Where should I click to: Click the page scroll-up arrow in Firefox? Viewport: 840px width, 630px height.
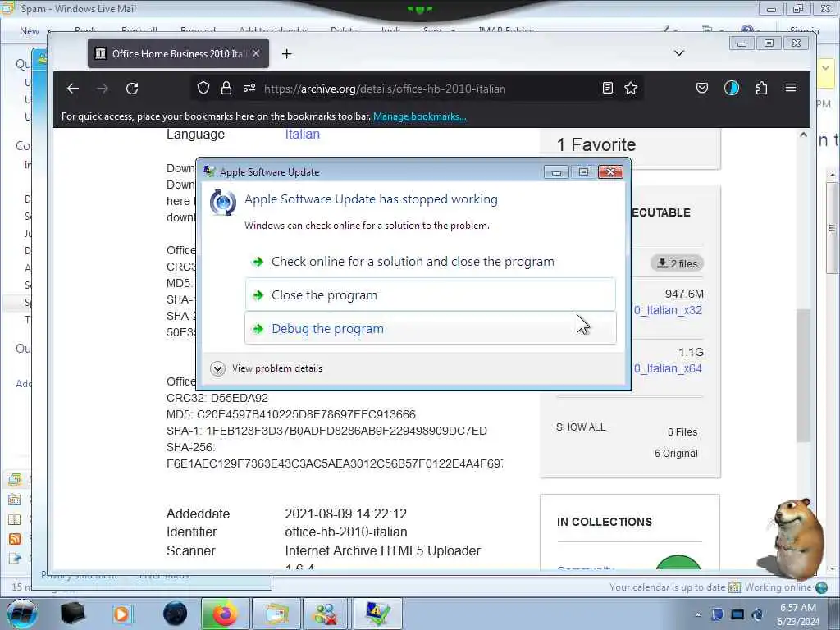[803, 135]
